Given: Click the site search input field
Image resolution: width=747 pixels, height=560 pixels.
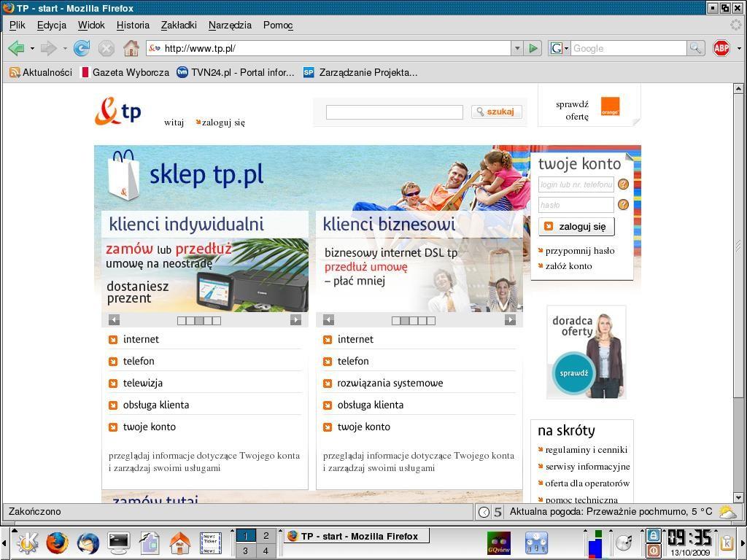Looking at the screenshot, I should [x=394, y=112].
